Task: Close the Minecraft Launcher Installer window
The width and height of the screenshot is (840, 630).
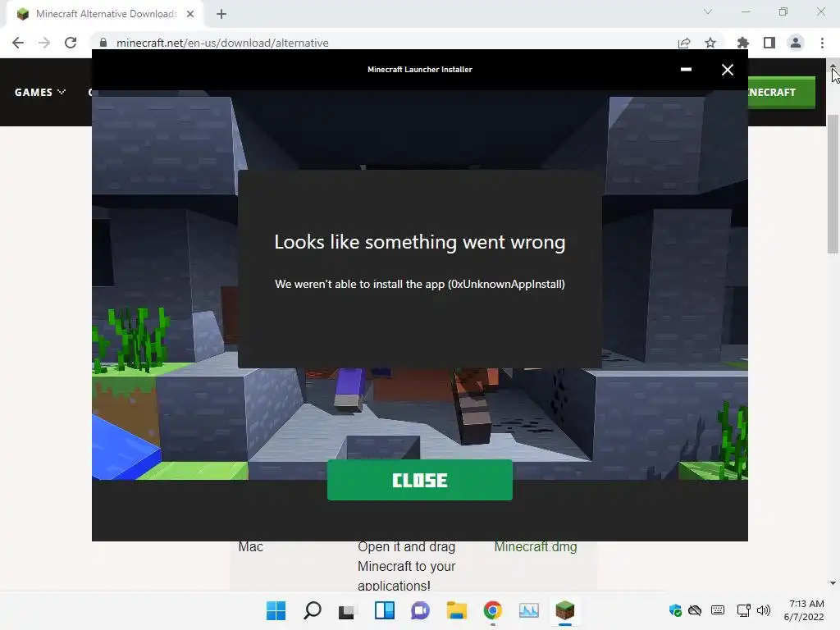Action: [x=727, y=70]
